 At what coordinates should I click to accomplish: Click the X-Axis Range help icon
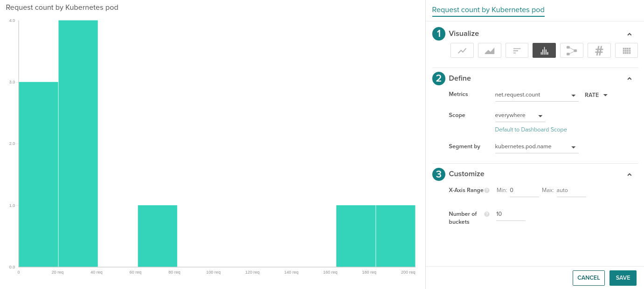pyautogui.click(x=487, y=190)
